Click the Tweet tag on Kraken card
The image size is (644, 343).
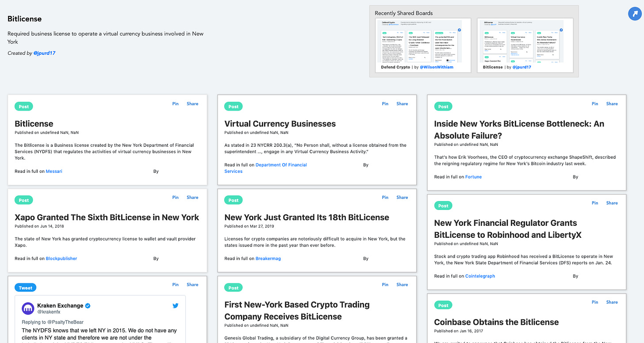pos(26,288)
